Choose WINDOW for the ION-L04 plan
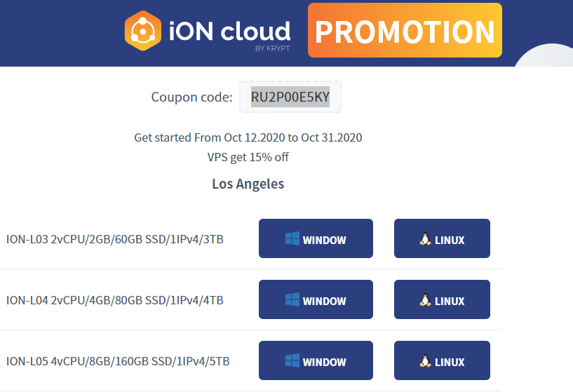Screen dimensions: 573x392 point(316,299)
